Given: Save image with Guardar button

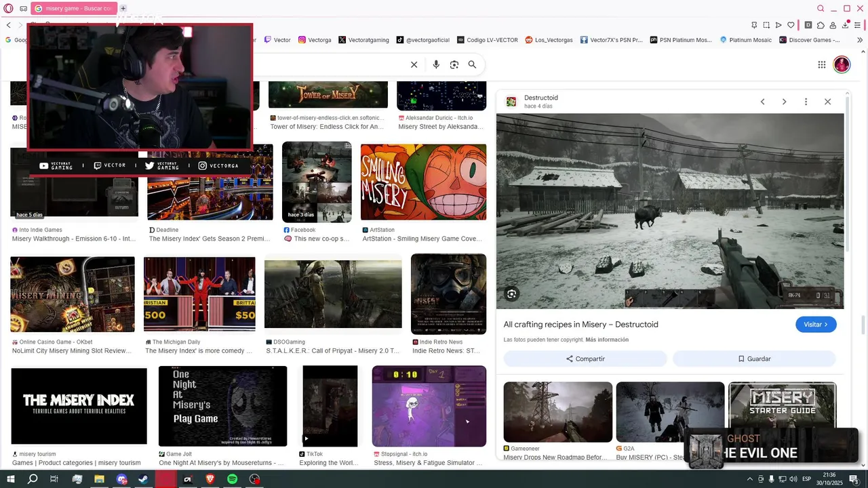Looking at the screenshot, I should [754, 359].
